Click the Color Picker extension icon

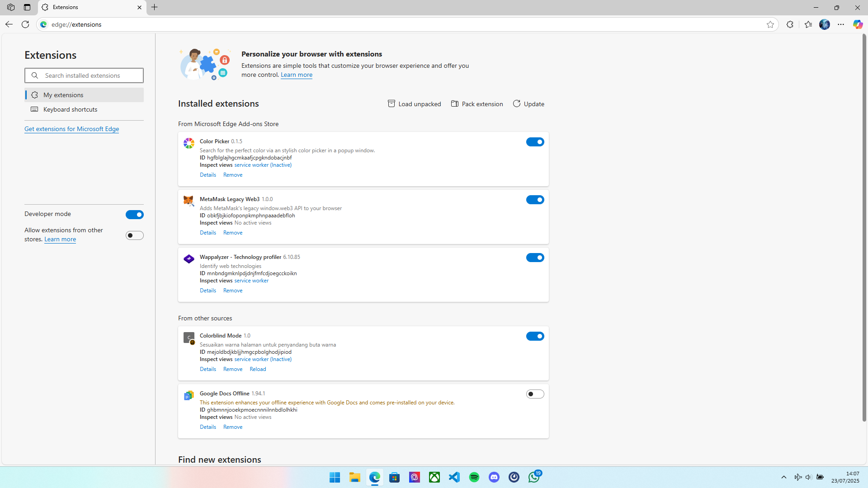click(189, 143)
